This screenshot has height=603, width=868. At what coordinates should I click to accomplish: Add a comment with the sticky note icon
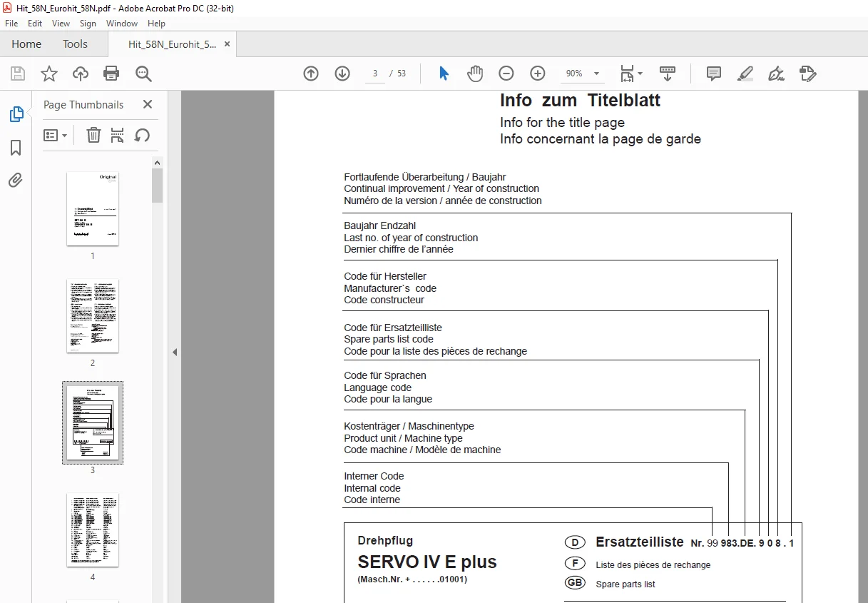[x=713, y=74]
